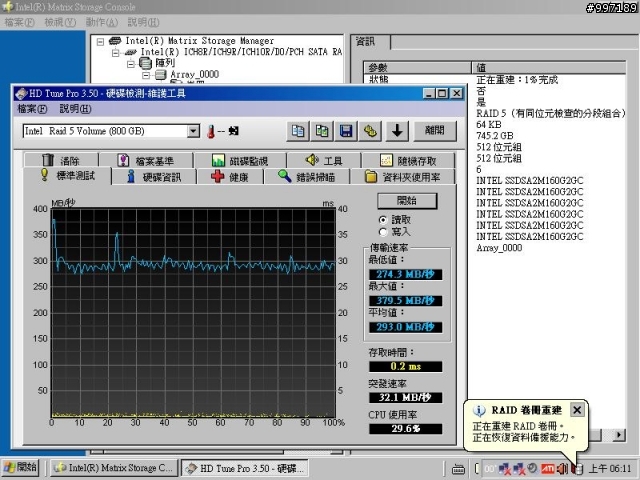Screen dimensions: 640x480
Task: Click the Intel Matrix Storage Manager root icon
Action: pyautogui.click(x=115, y=40)
